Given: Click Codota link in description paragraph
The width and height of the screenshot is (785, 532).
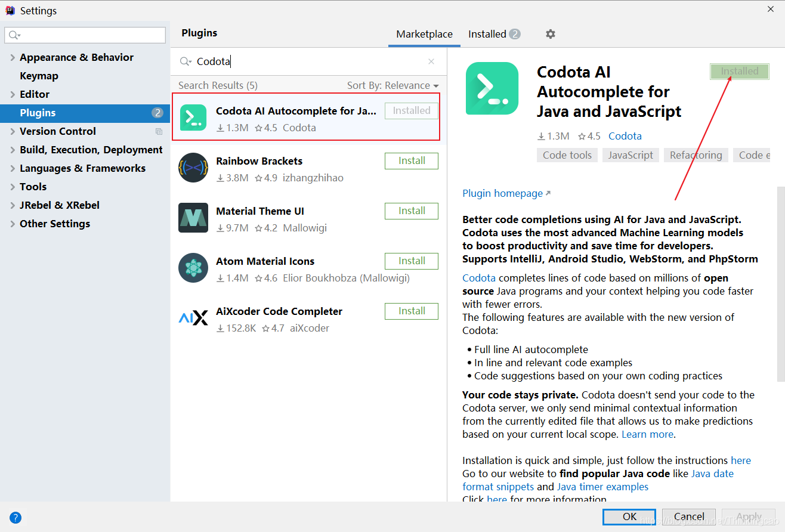Looking at the screenshot, I should (x=479, y=278).
